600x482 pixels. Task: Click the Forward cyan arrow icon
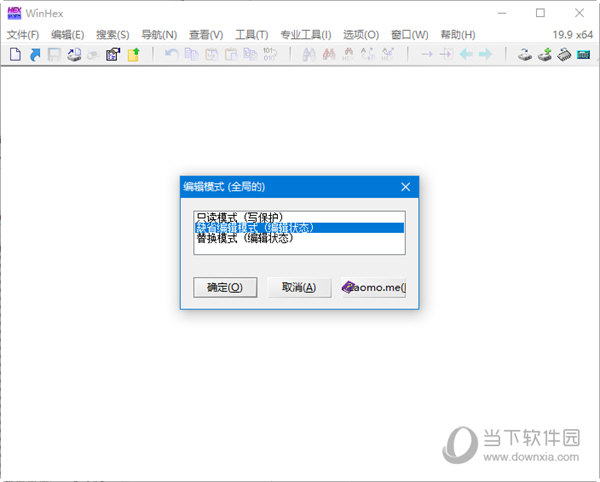pos(485,54)
